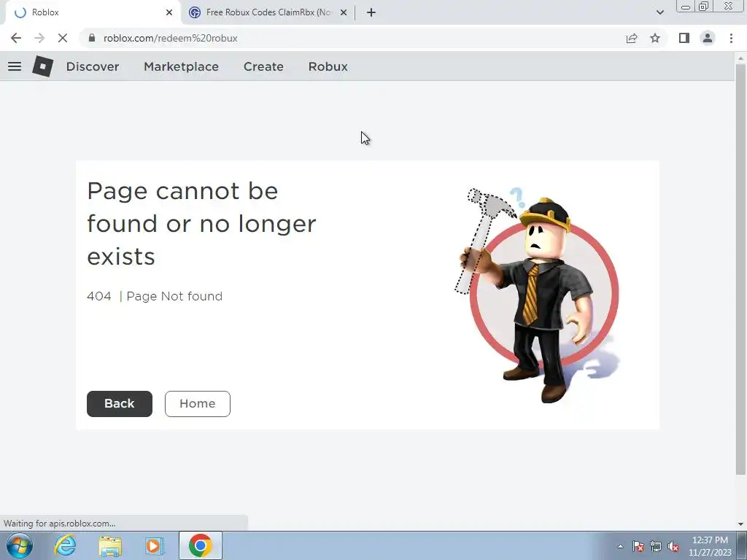Click the scrollbar up arrow

(740, 57)
